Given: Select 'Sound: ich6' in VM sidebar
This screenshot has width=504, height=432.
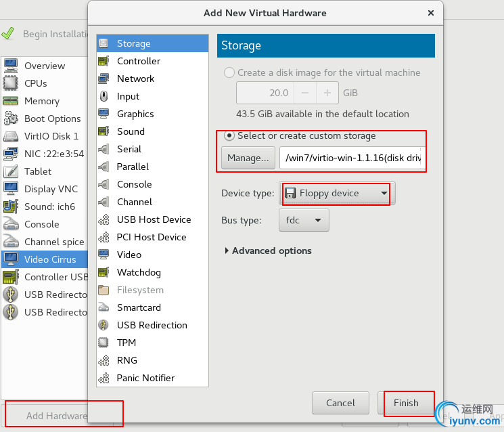Looking at the screenshot, I should (45, 207).
